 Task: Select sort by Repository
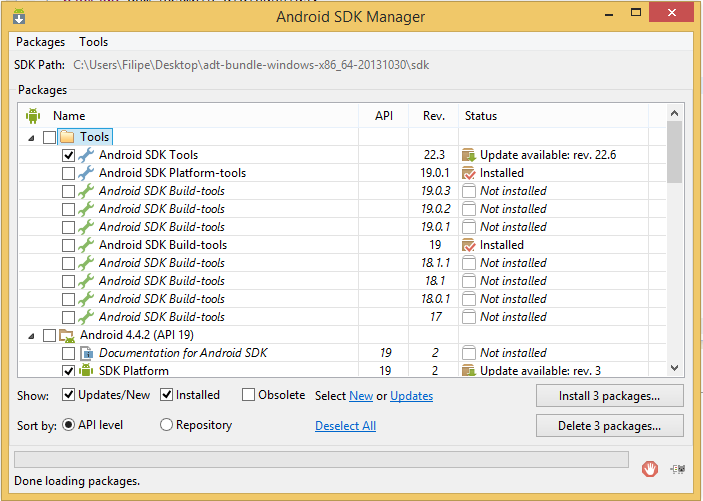pyautogui.click(x=166, y=425)
